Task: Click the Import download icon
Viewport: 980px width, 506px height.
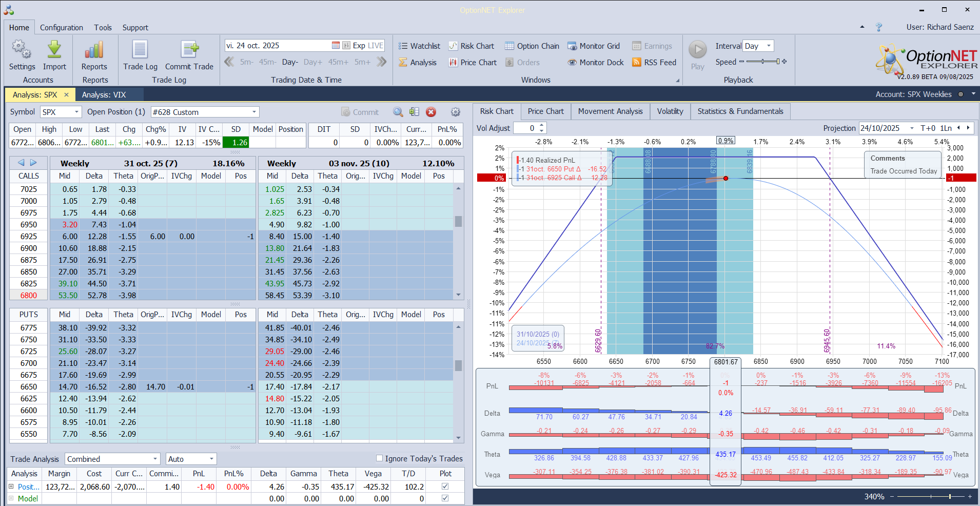Action: click(x=54, y=50)
